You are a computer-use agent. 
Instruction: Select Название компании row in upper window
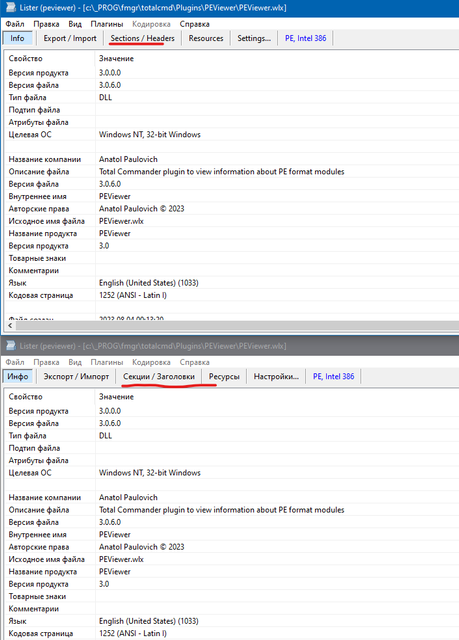click(x=232, y=159)
